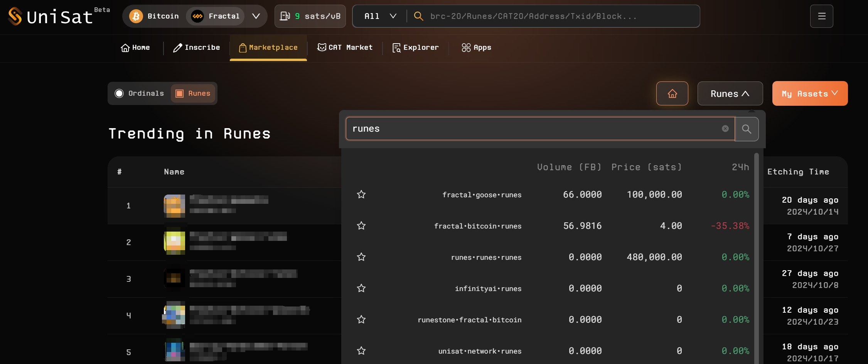This screenshot has height=364, width=868.
Task: Click the magnifier search button beside runes field
Action: click(747, 129)
